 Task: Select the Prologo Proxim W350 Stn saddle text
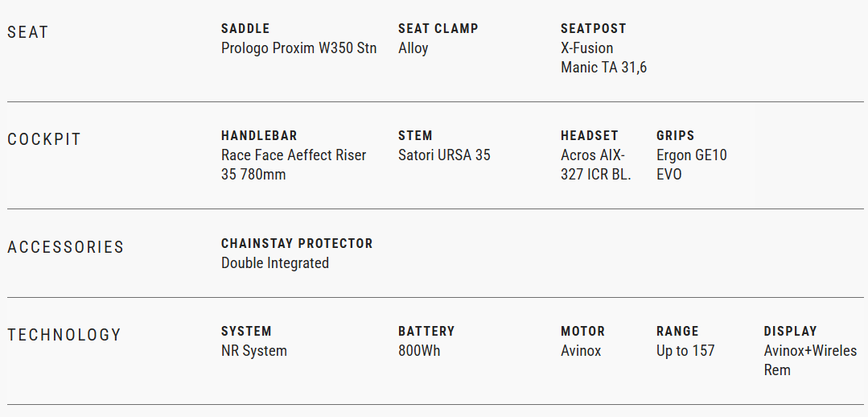(x=298, y=48)
